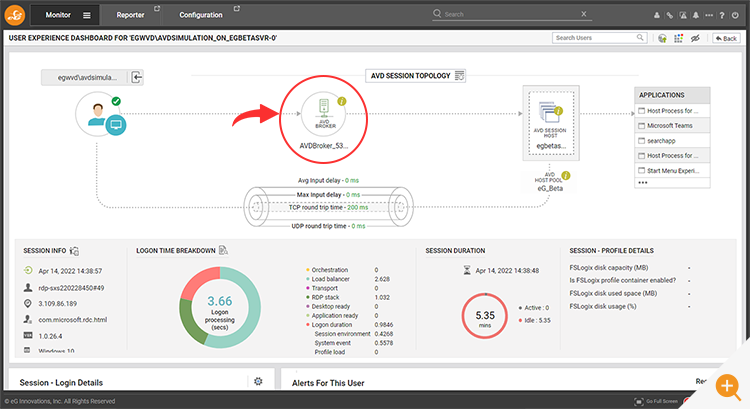
Task: Select searchapp application
Action: (672, 141)
